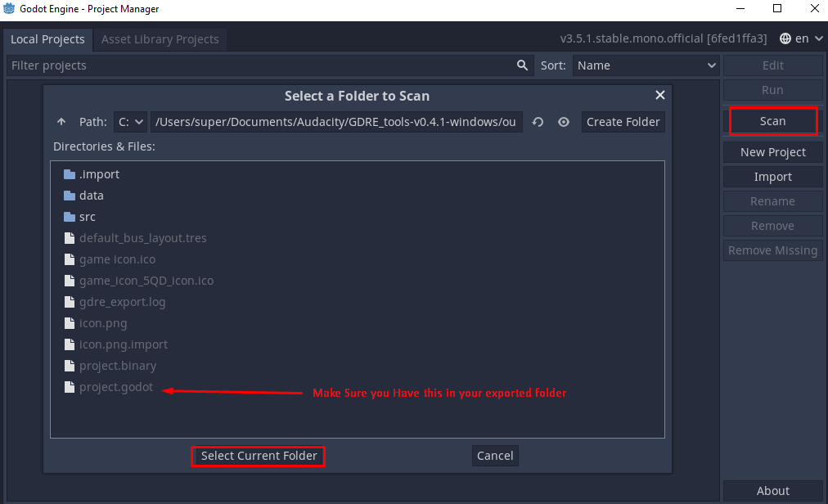The image size is (828, 504).
Task: Switch to Local Projects tab
Action: coord(47,39)
